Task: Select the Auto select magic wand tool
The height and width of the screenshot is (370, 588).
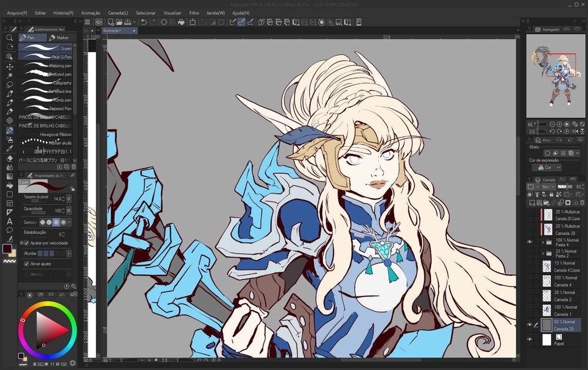Action: pyautogui.click(x=10, y=75)
